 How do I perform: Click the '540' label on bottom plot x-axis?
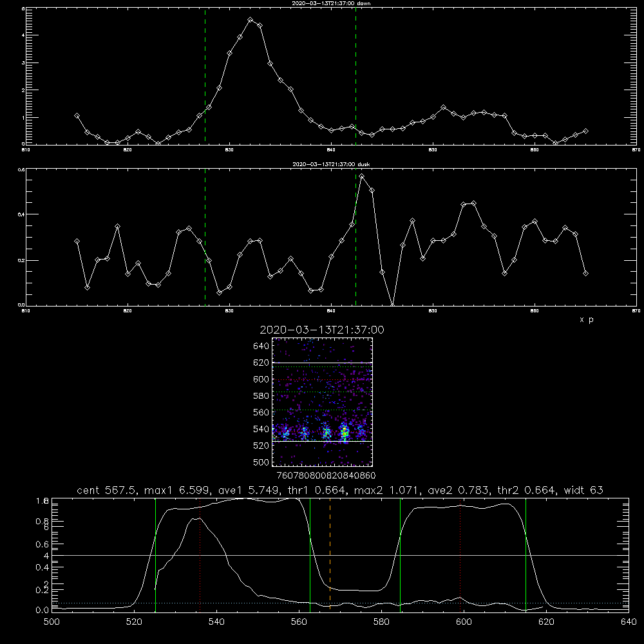216,622
